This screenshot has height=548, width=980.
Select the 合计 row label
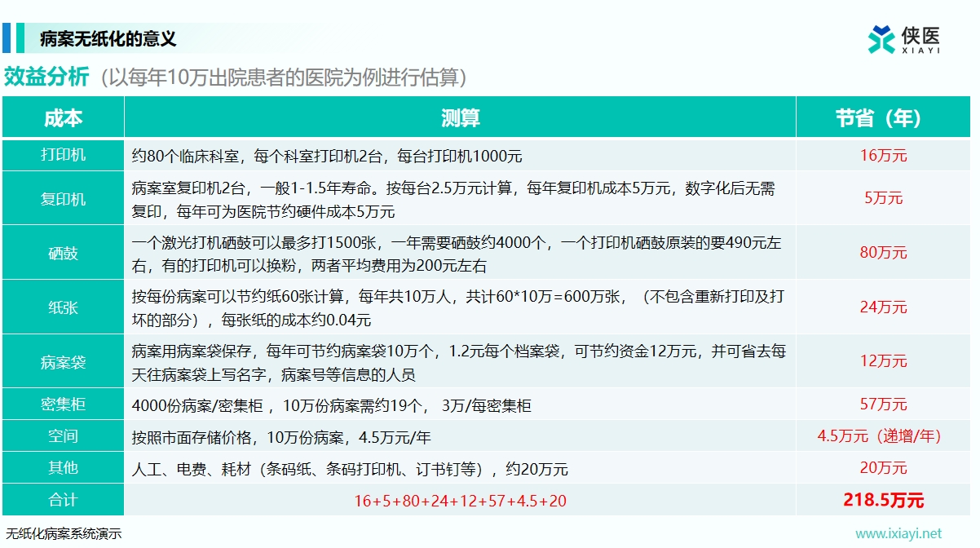tap(63, 500)
